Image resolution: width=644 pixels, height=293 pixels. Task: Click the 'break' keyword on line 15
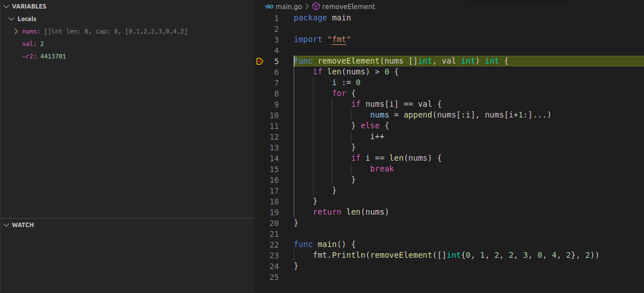(382, 169)
